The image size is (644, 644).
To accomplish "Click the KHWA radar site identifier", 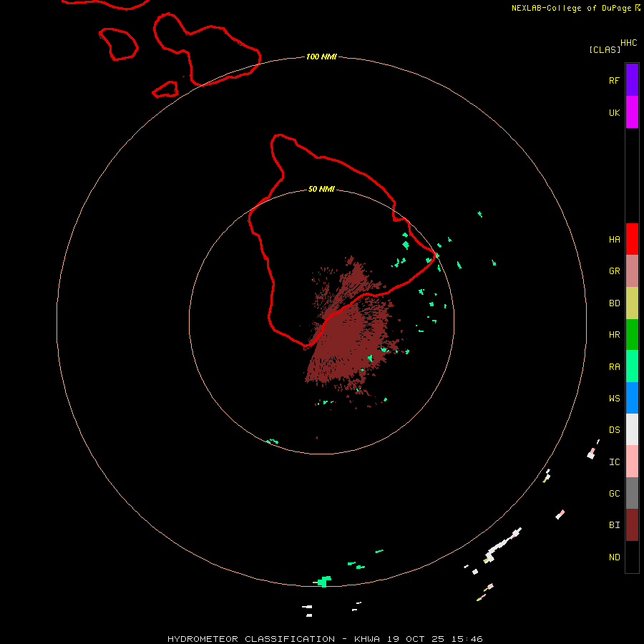I will point(367,639).
